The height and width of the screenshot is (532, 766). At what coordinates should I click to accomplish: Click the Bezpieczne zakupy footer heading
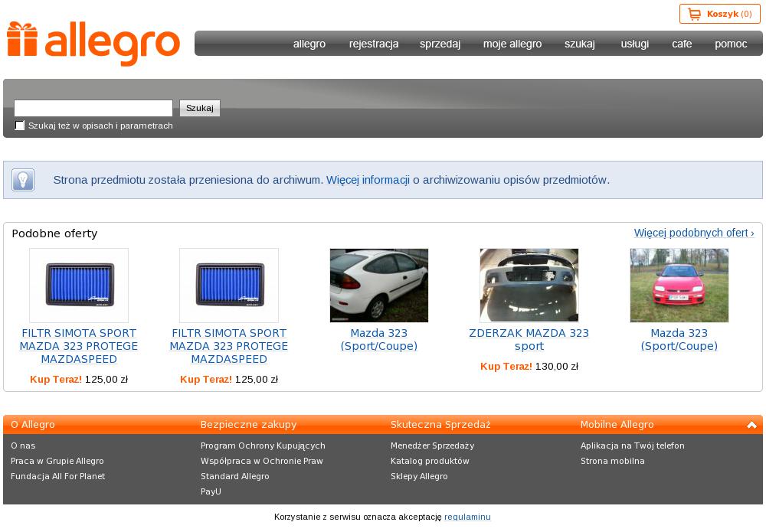248,425
